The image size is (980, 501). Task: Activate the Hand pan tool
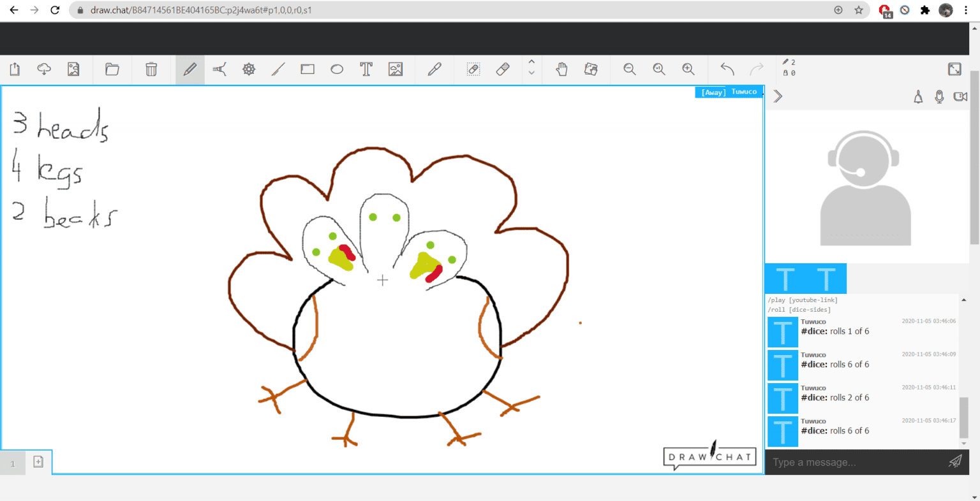(561, 69)
